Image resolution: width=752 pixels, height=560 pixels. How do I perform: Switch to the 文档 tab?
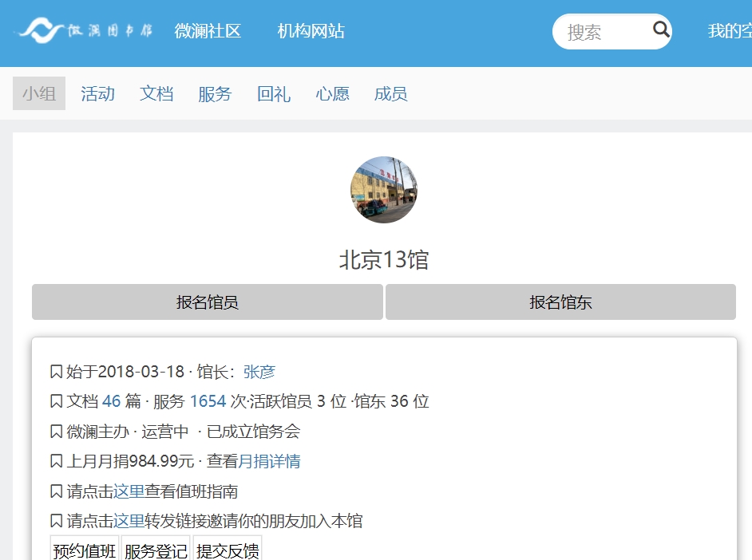click(156, 94)
